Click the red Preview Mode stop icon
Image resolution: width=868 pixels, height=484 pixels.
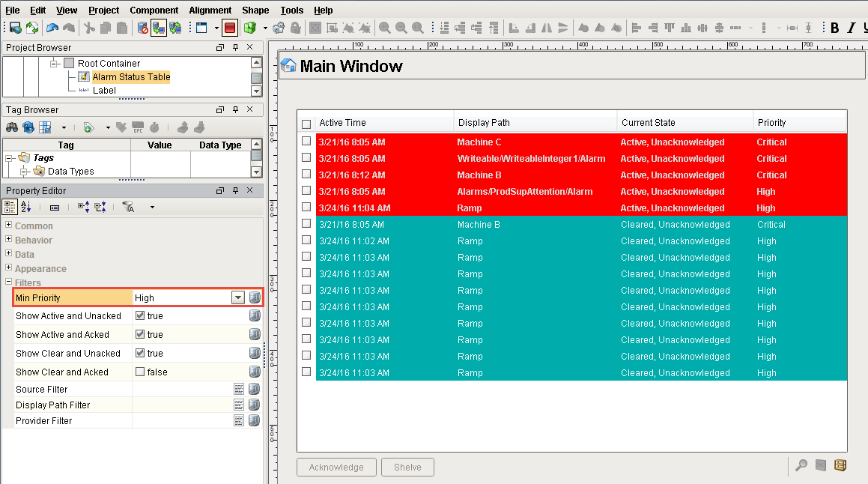[x=229, y=28]
